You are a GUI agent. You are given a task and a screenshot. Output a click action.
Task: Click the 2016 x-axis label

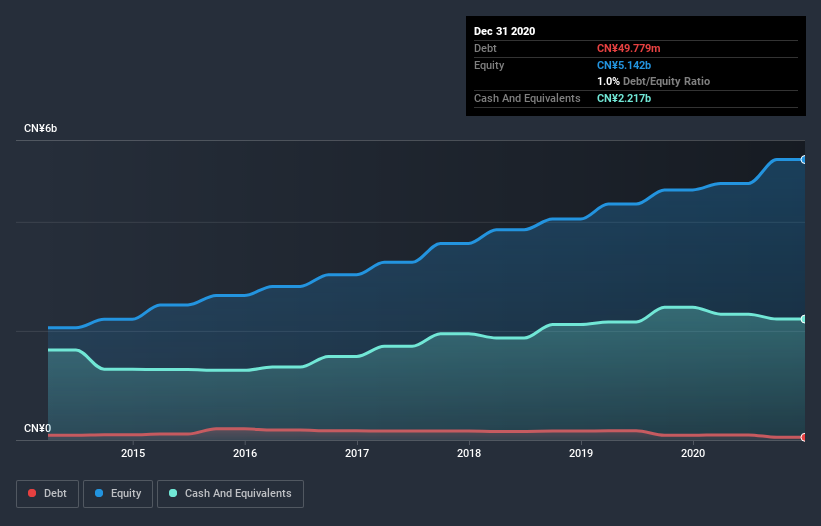pos(245,453)
